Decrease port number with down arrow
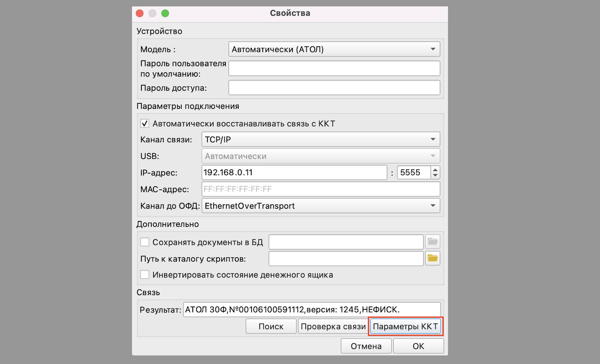The image size is (600, 364). coord(435,175)
